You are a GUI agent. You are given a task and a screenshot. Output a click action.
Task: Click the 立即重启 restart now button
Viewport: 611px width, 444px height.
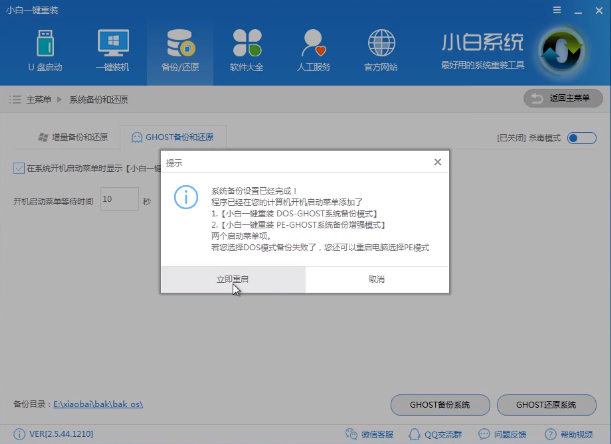233,280
